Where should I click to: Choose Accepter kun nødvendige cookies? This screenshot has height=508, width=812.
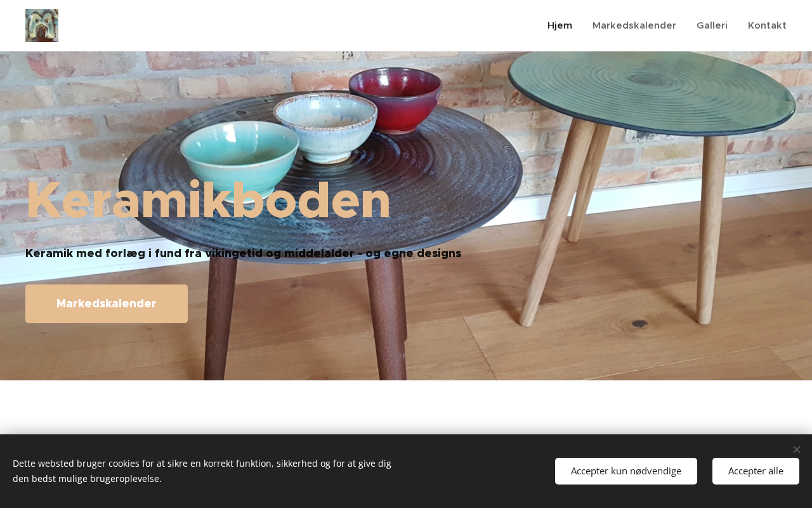point(626,471)
